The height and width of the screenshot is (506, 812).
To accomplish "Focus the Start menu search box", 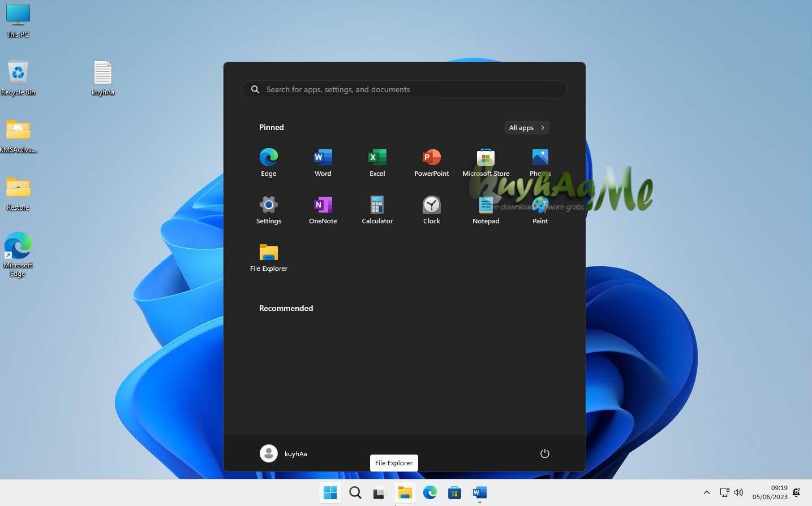I will click(x=405, y=89).
